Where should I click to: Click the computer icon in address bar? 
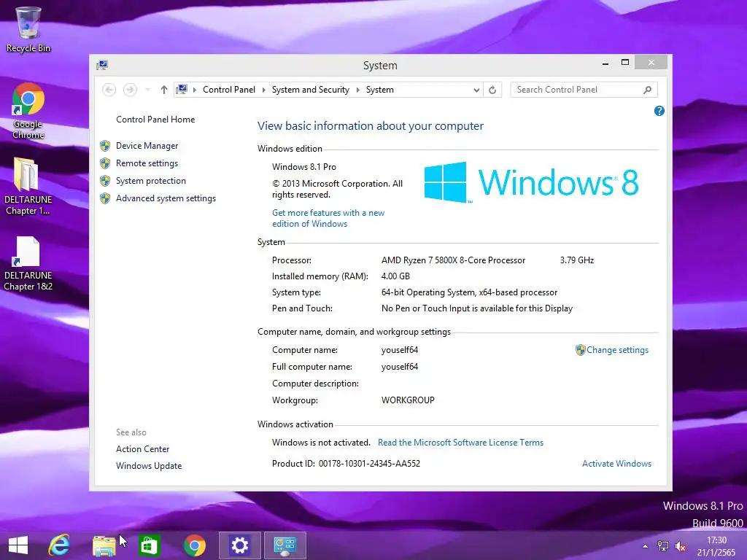coord(182,90)
